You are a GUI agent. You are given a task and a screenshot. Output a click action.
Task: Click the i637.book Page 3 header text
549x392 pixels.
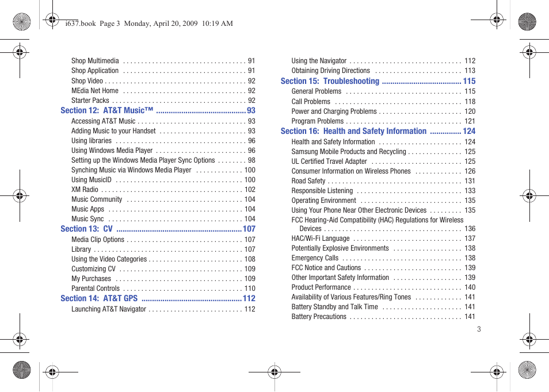click(149, 24)
